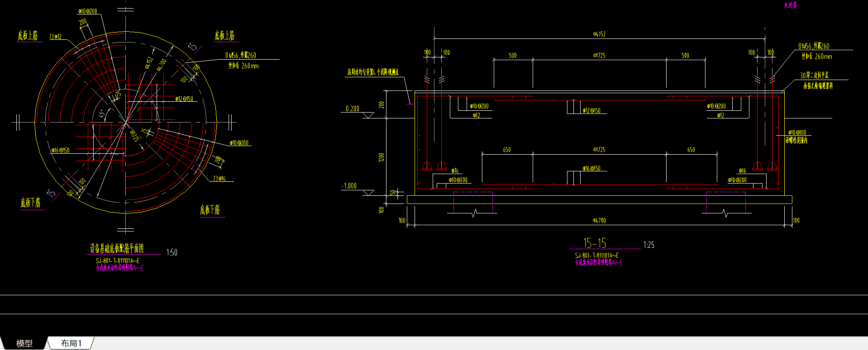868x350 pixels.
Task: Select the settlement observation point note 沿周边均匀设置4个
Action: [373, 72]
